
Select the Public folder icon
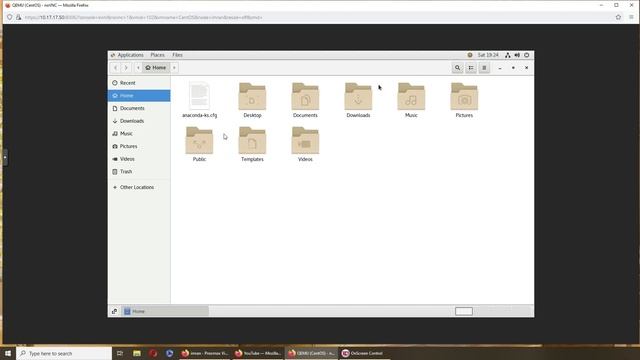point(199,140)
